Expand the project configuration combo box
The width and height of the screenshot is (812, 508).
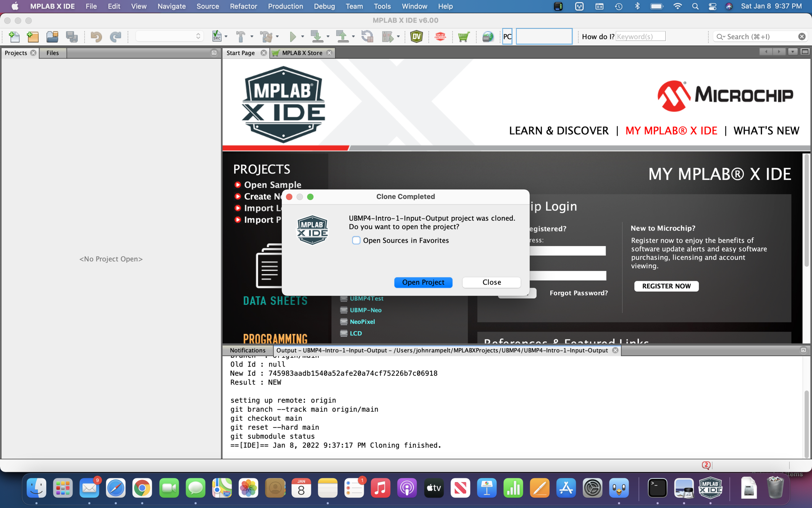tap(198, 36)
